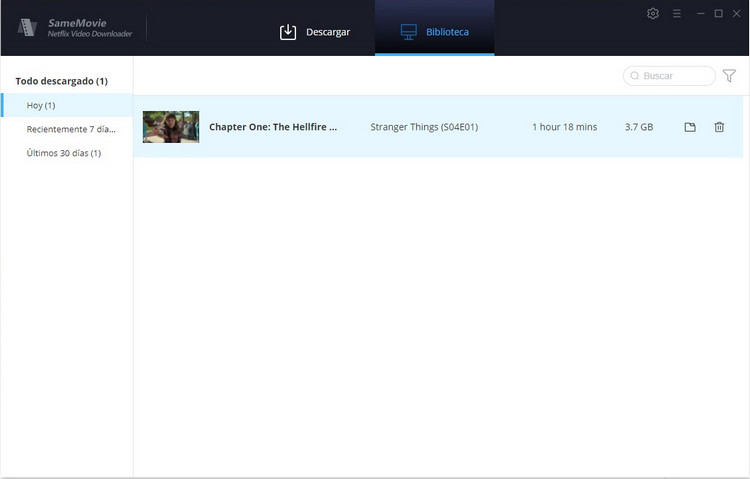Click the SameMovie logo

point(27,27)
